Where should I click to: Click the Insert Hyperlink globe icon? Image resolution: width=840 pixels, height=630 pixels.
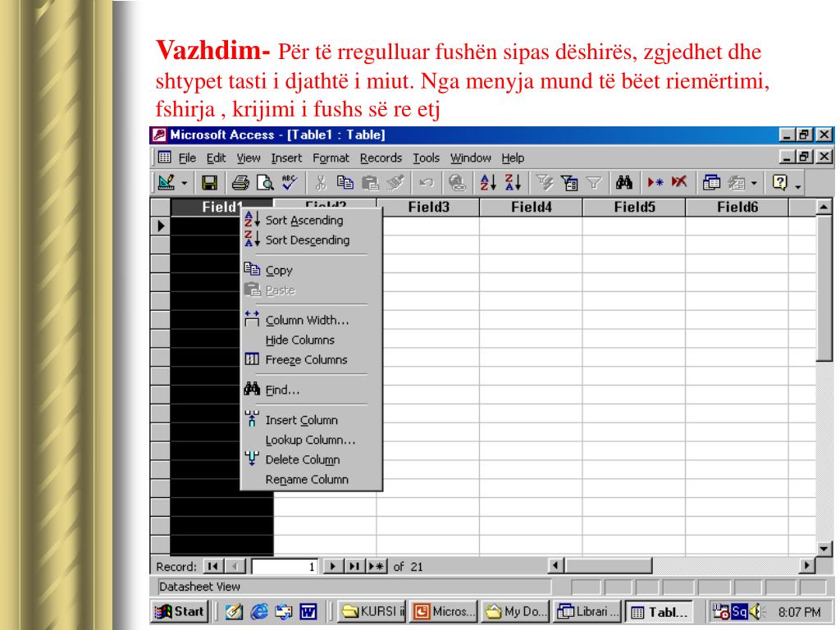[x=457, y=183]
